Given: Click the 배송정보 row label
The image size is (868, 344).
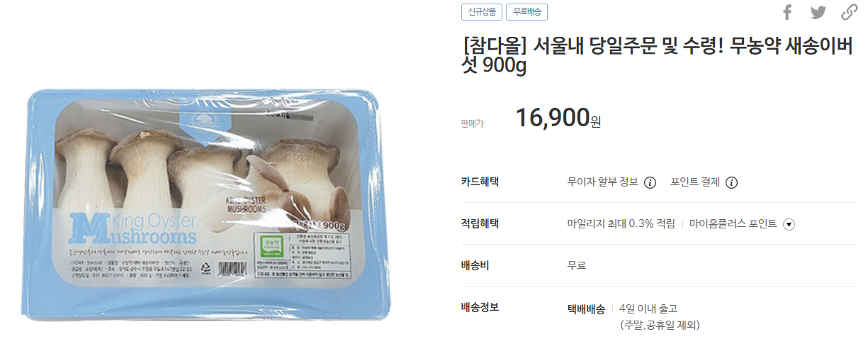Looking at the screenshot, I should pyautogui.click(x=480, y=306).
